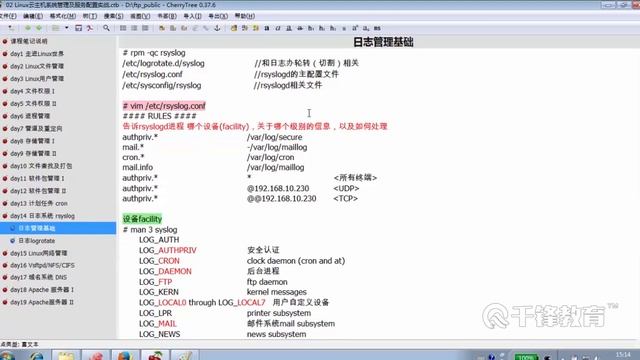
Task: Open the 编辑(E) menu
Action: pyautogui.click(x=33, y=16)
